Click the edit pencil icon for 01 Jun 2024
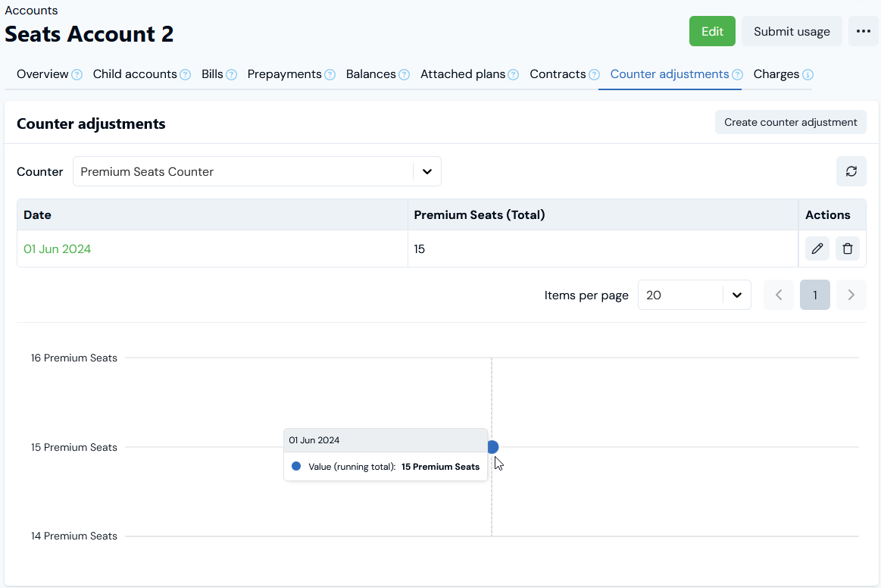Viewport: 881px width, 588px height. (817, 249)
